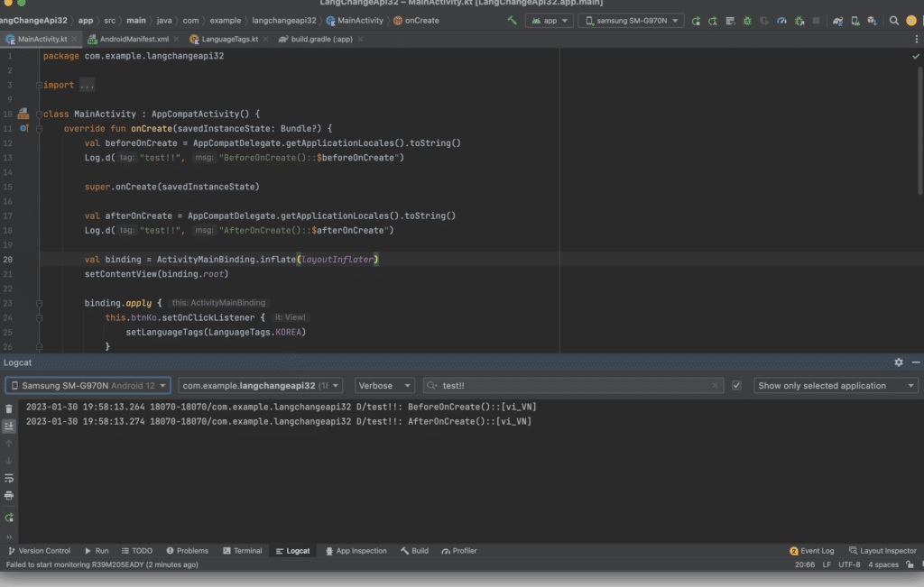This screenshot has height=587, width=924.
Task: Collapse the setOnClickListener block fold marker
Action: coord(39,318)
